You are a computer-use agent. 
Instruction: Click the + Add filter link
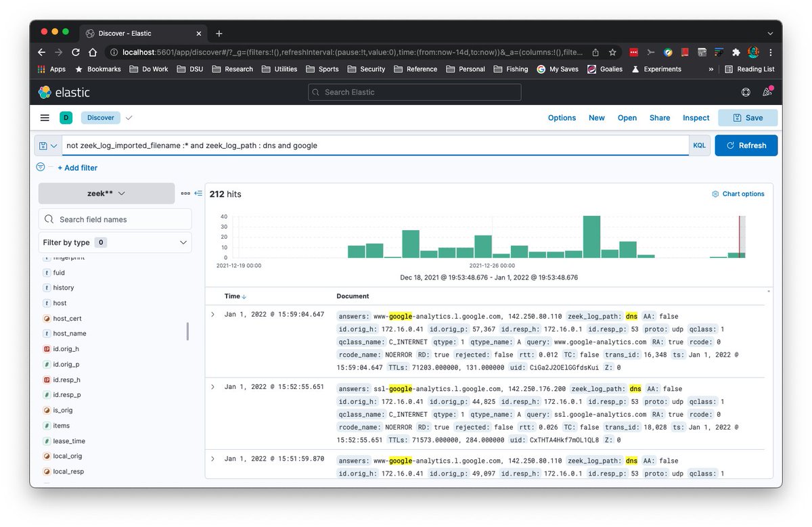click(x=77, y=167)
